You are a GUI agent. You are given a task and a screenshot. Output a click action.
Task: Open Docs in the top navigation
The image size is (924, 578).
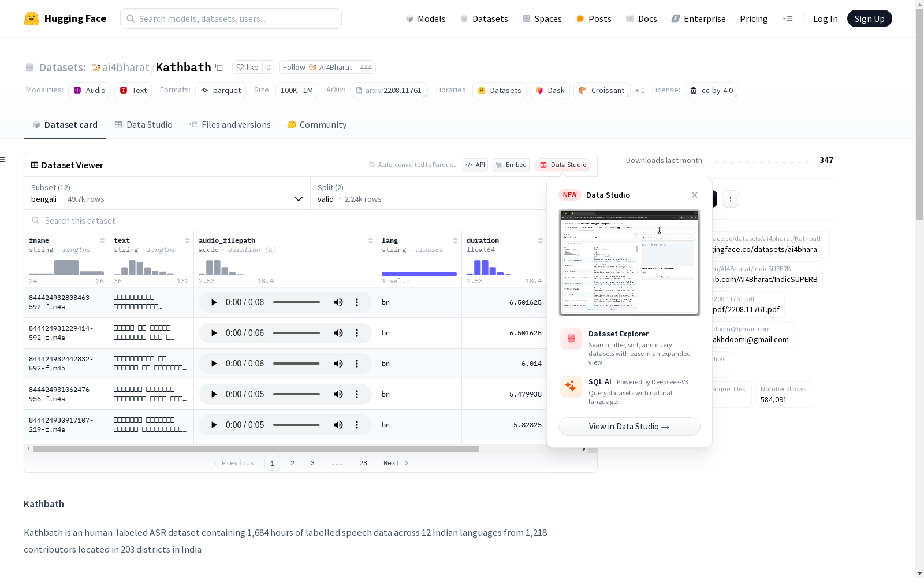pos(642,18)
